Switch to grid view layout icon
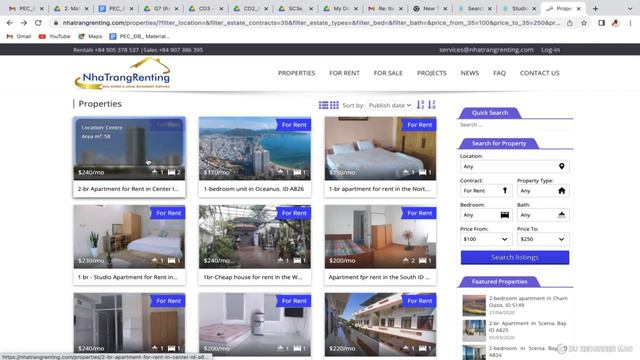Viewport: 640px width, 360px height. click(334, 105)
